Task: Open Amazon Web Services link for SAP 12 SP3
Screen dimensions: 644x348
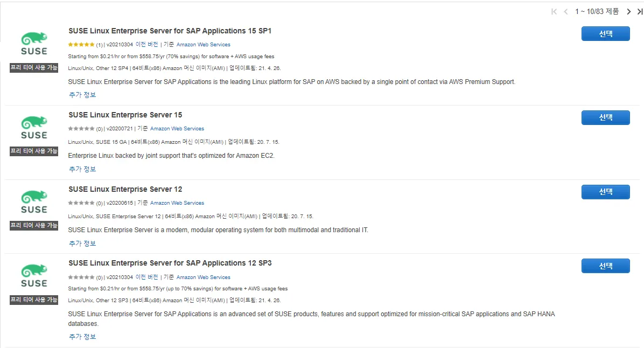Action: click(204, 277)
